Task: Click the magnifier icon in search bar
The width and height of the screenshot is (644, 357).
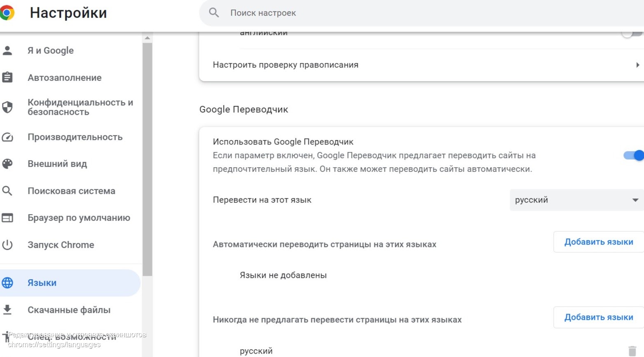Action: 214,13
